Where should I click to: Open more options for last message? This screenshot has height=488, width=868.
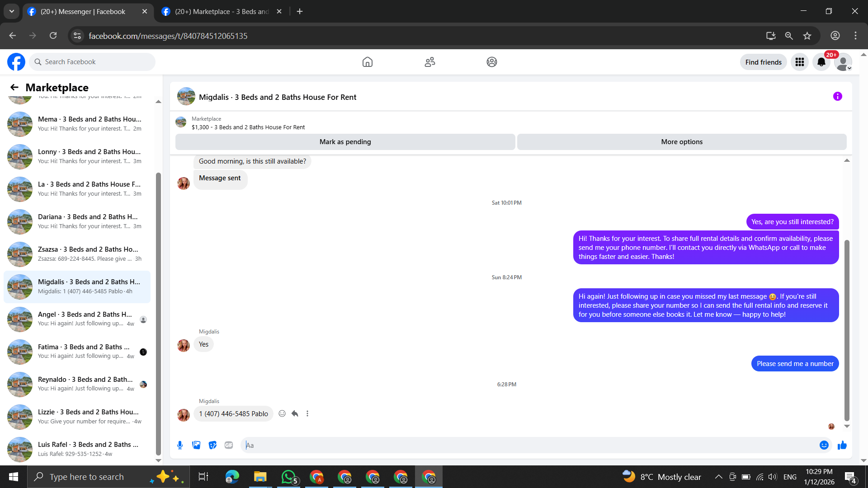(x=307, y=413)
